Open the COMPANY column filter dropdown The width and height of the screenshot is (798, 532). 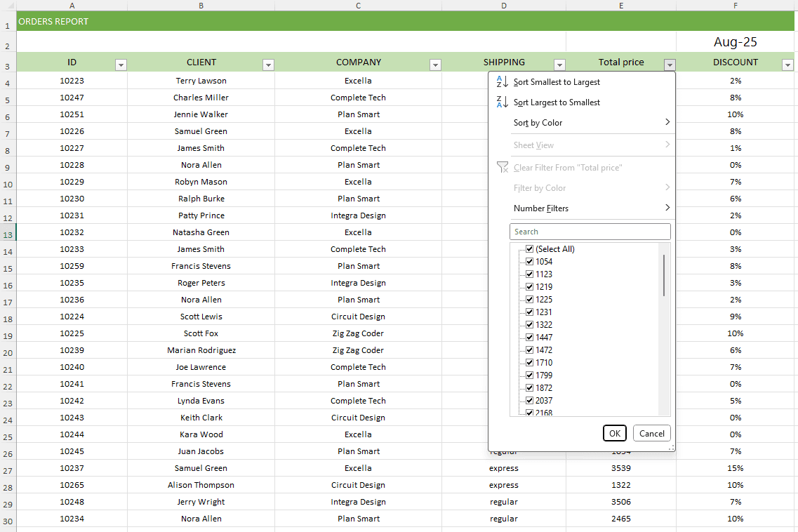(x=435, y=65)
